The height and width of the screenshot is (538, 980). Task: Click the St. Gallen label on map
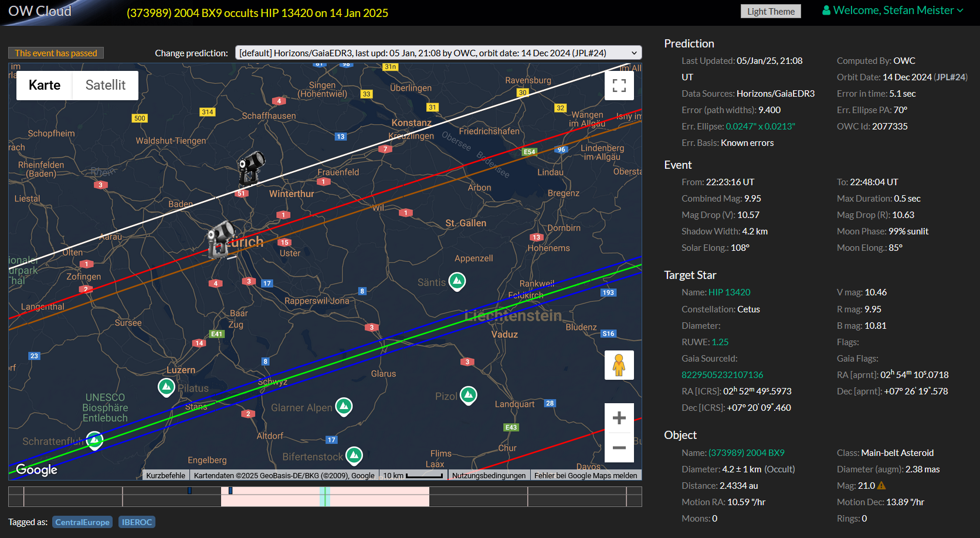(466, 223)
